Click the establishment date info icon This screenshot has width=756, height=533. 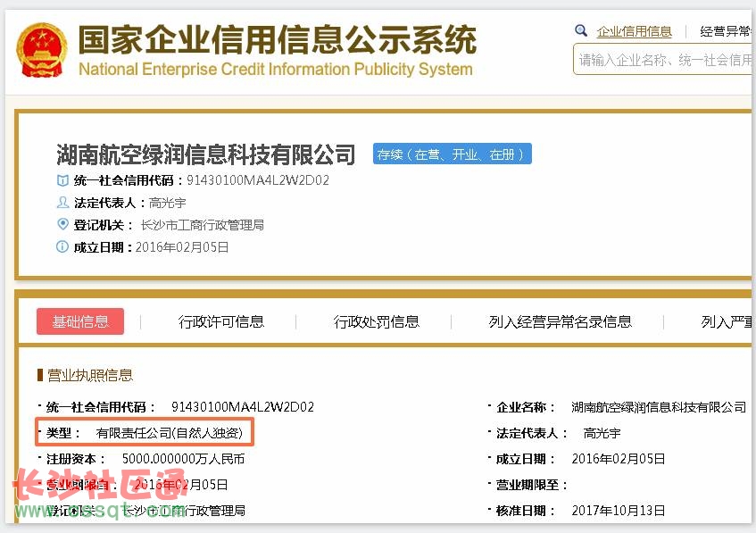point(62,246)
